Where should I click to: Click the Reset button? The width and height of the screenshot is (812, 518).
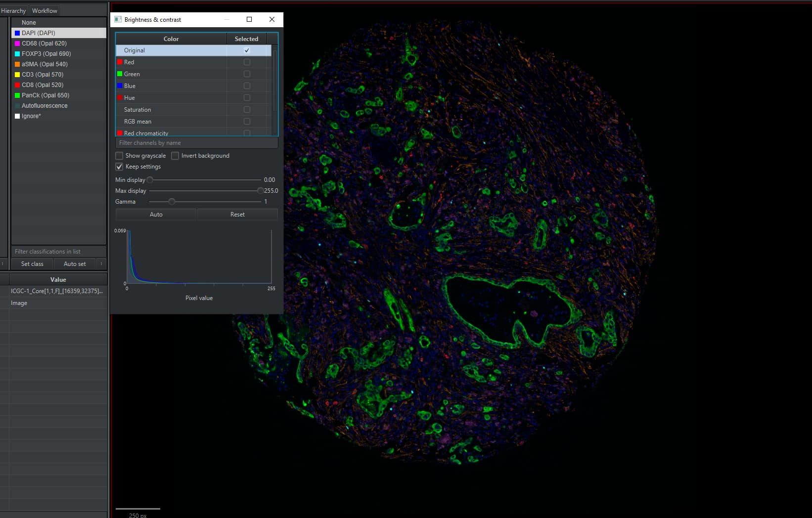(x=237, y=214)
